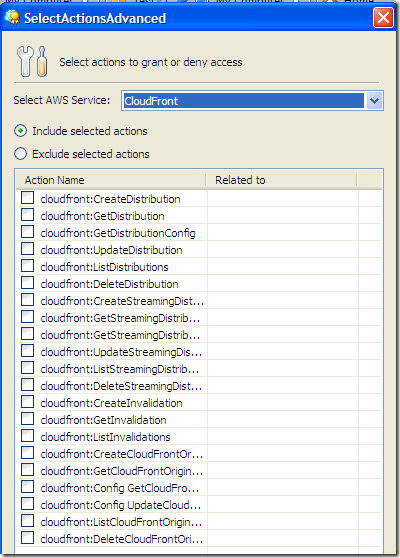This screenshot has height=558, width=400.
Task: Close the SelectActionsAdvanced dialog
Action: 383,17
